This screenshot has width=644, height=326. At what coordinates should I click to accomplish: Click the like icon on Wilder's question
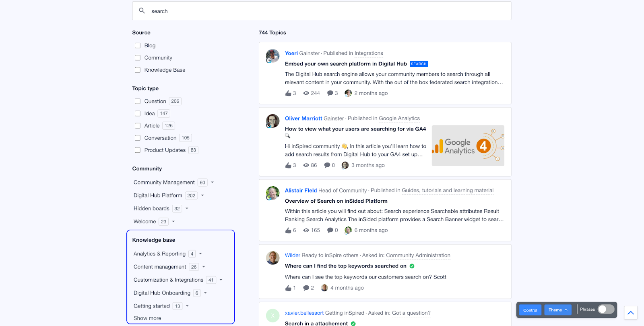pyautogui.click(x=288, y=288)
